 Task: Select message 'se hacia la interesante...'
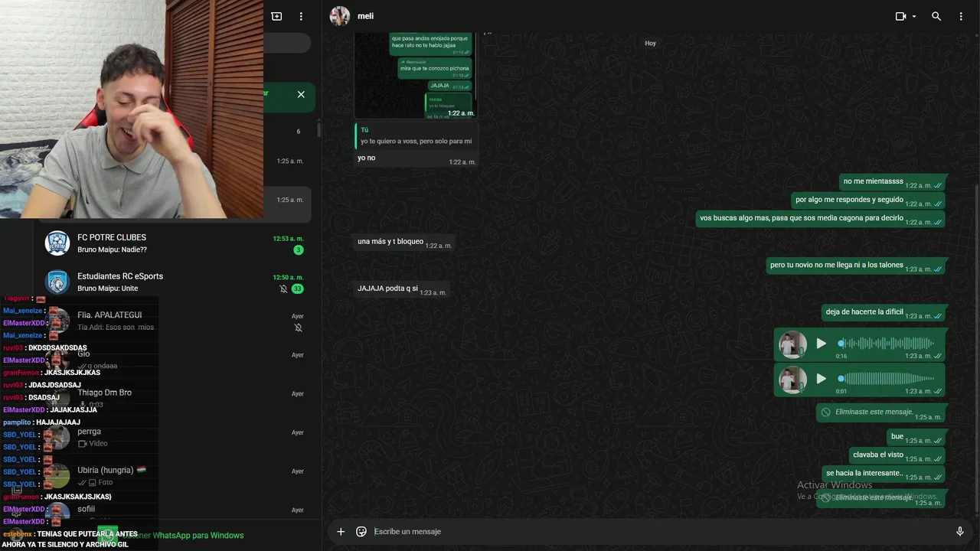pos(884,474)
